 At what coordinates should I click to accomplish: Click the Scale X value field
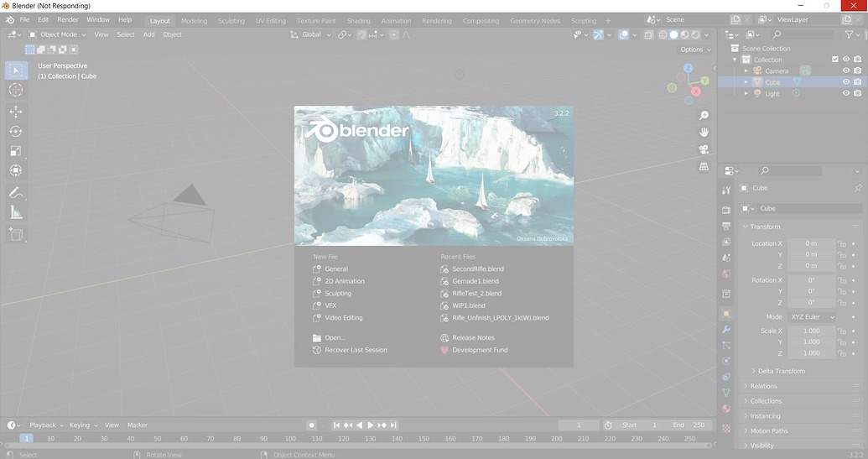coord(812,331)
